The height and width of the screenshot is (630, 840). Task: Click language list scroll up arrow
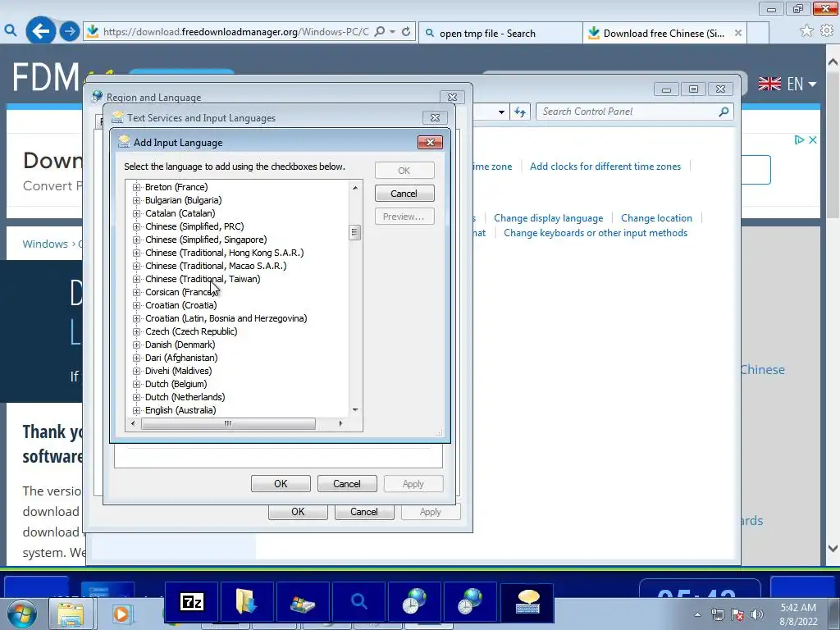(354, 188)
